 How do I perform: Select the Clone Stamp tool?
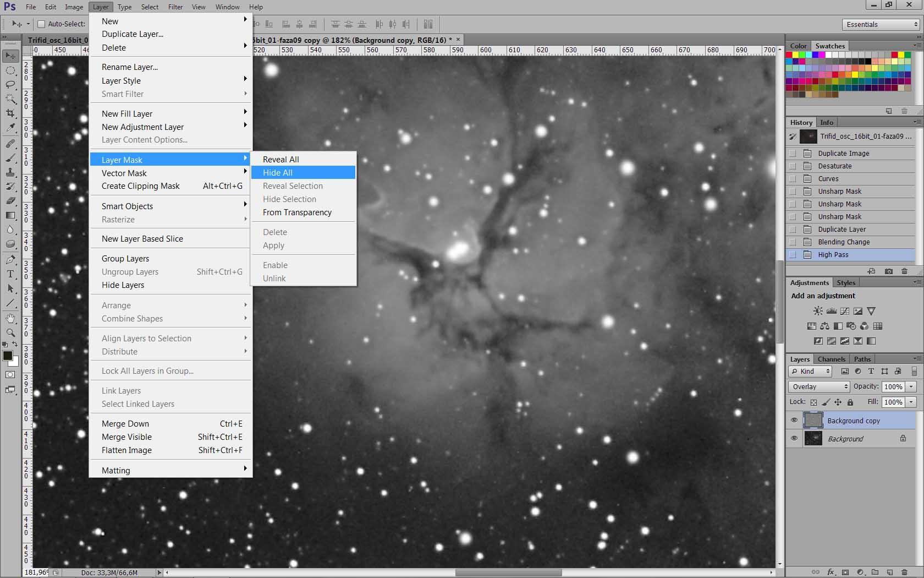pos(10,173)
